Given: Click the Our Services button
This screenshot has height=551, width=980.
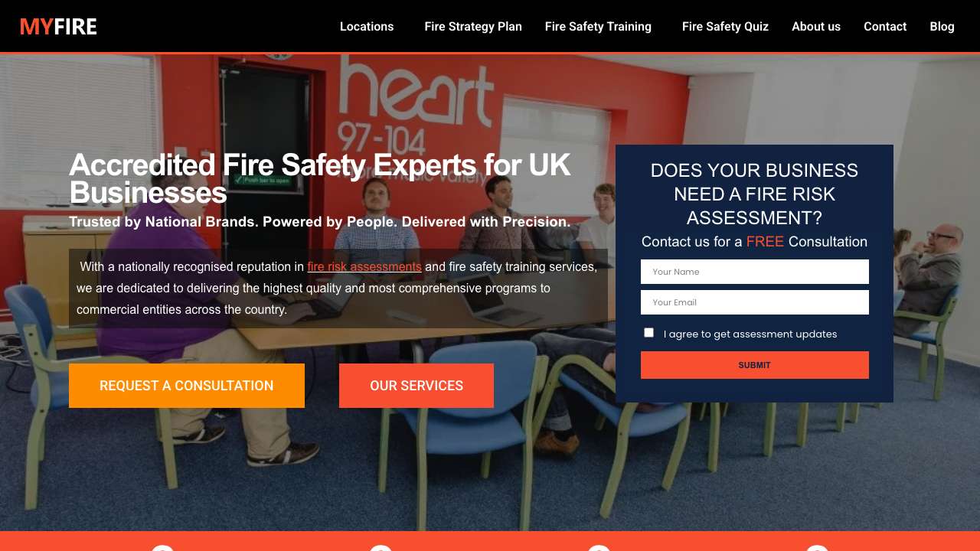Looking at the screenshot, I should [x=416, y=386].
